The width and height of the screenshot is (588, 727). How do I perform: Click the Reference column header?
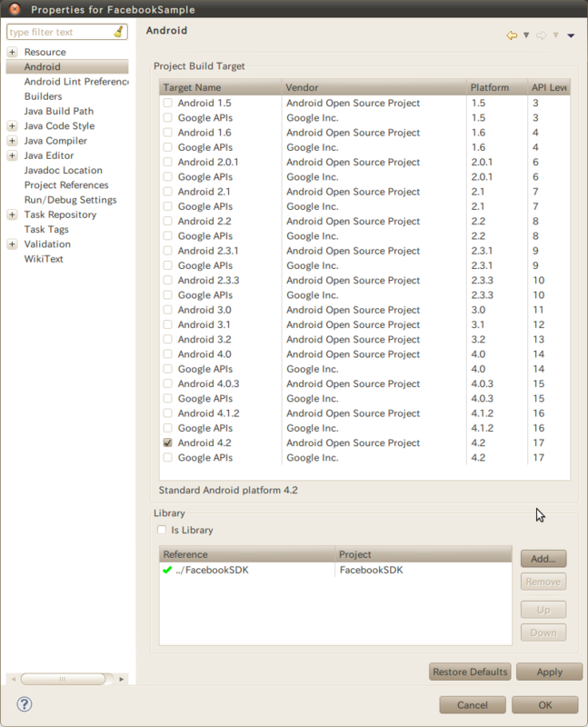click(247, 554)
